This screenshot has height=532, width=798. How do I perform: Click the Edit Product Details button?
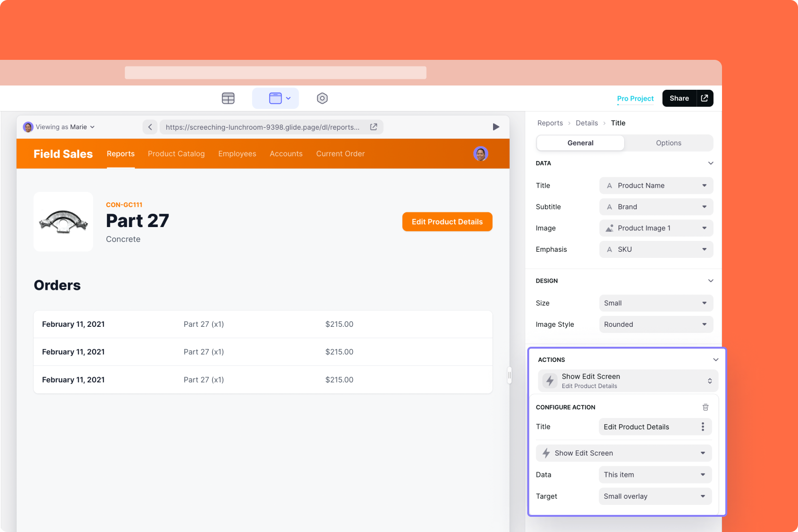point(447,222)
